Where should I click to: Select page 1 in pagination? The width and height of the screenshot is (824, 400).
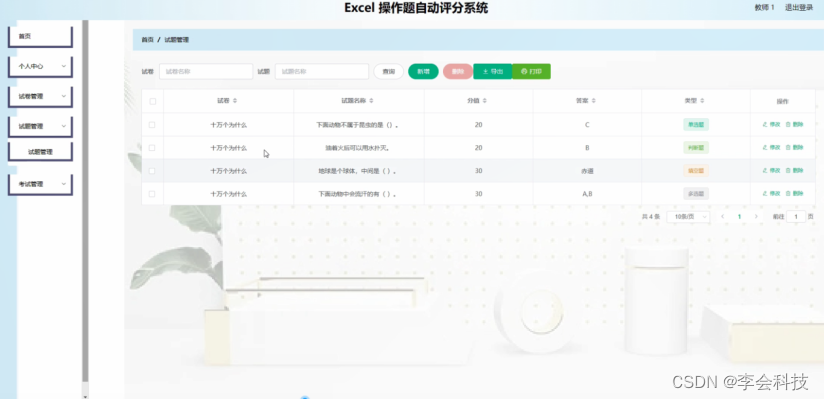[739, 217]
